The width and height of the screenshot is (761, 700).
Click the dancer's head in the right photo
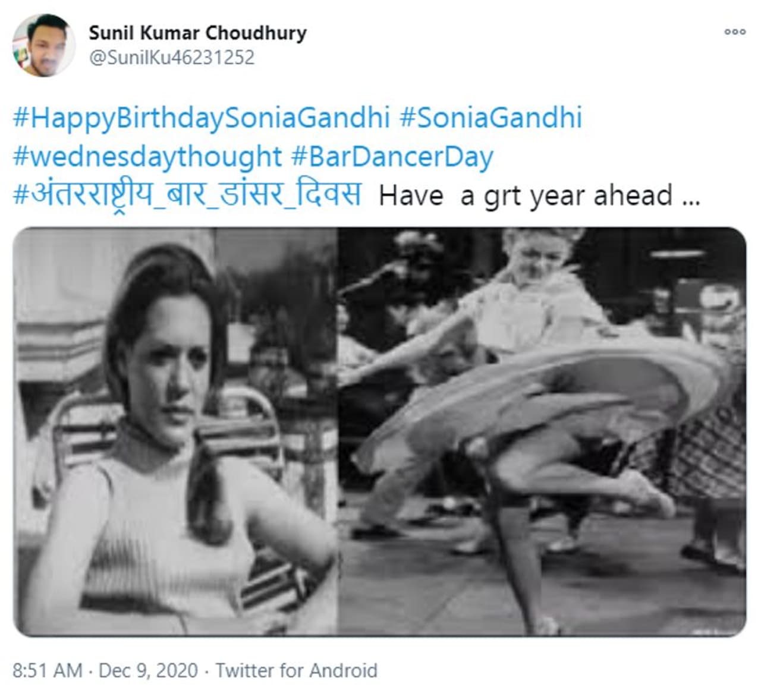point(532,251)
